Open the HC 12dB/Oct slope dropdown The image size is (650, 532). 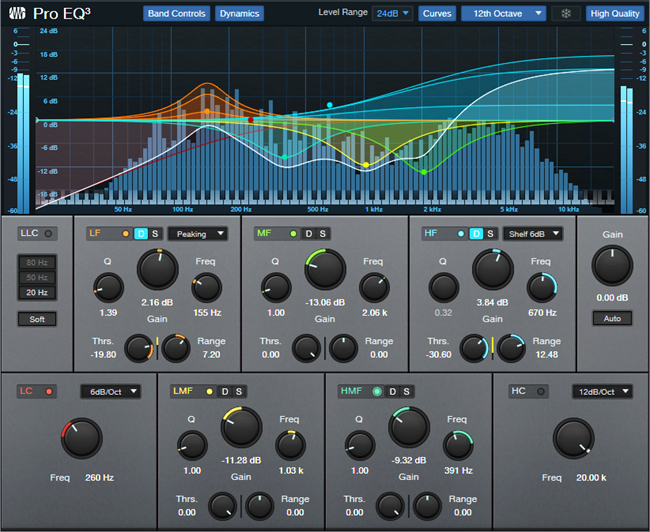[602, 392]
